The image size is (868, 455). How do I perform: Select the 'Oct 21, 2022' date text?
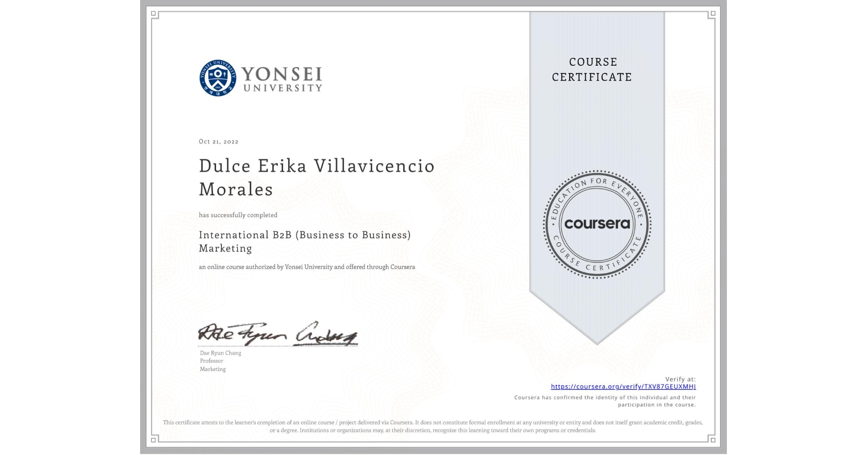pyautogui.click(x=218, y=141)
